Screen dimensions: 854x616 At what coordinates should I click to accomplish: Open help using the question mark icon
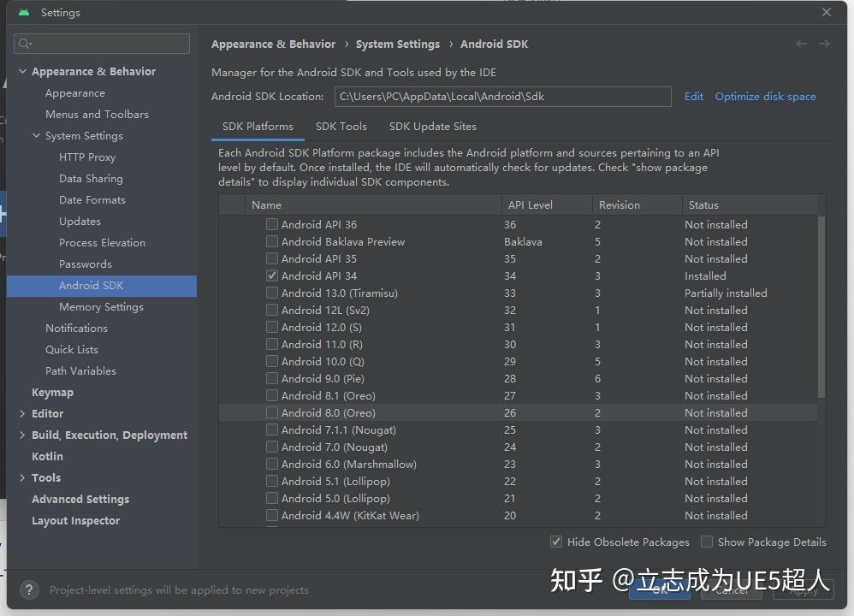[28, 589]
